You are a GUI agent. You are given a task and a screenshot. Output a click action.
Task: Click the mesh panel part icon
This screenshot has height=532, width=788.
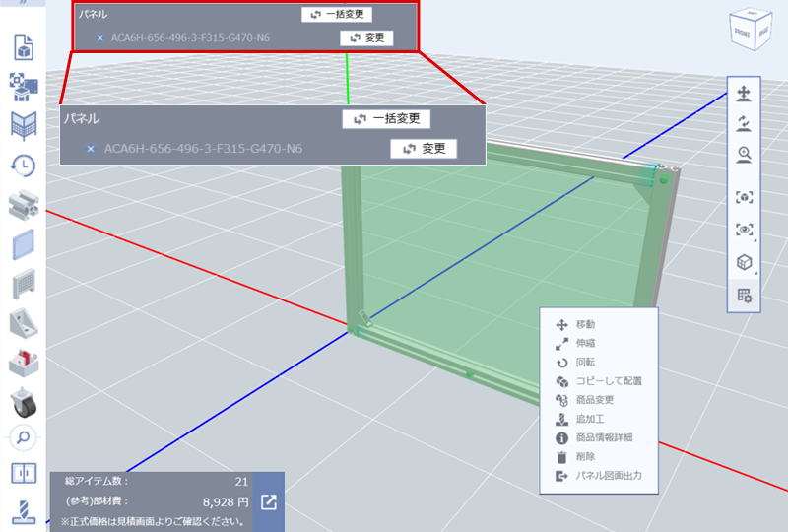(x=23, y=284)
